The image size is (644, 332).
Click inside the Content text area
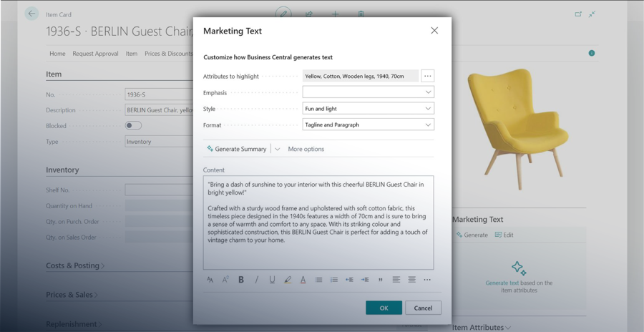pos(318,223)
